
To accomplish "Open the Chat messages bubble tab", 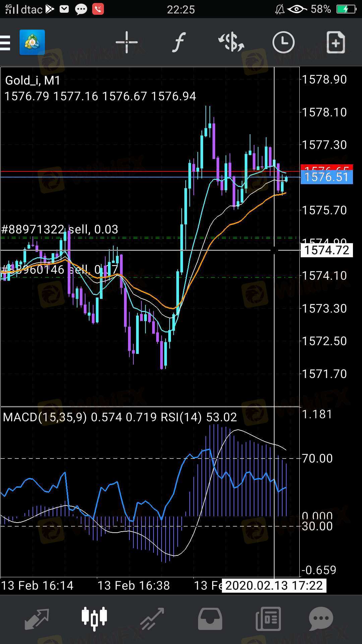I will click(x=321, y=619).
